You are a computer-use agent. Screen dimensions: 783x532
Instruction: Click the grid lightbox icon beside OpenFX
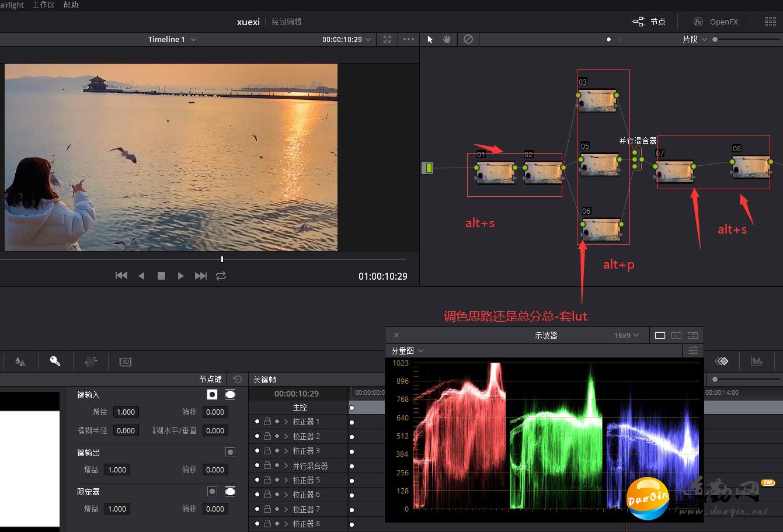(x=770, y=22)
